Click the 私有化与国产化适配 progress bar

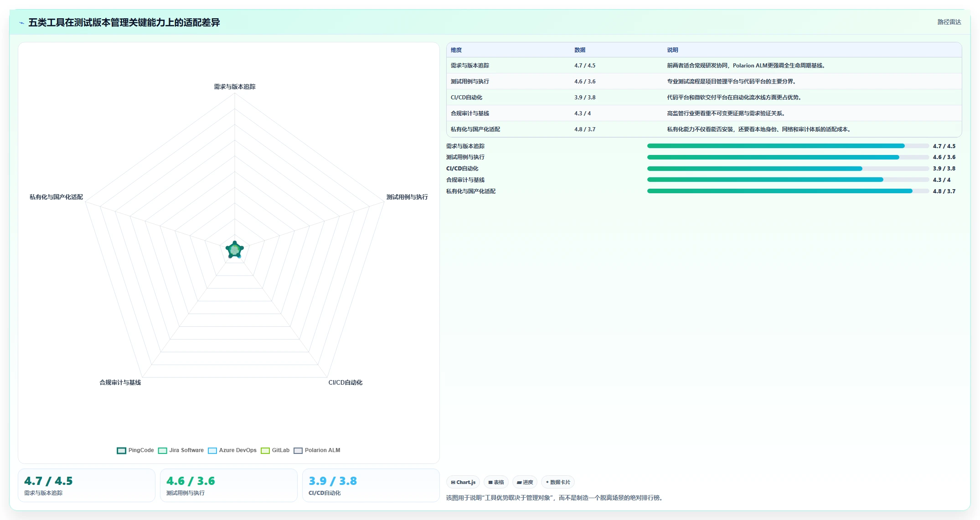coord(788,191)
